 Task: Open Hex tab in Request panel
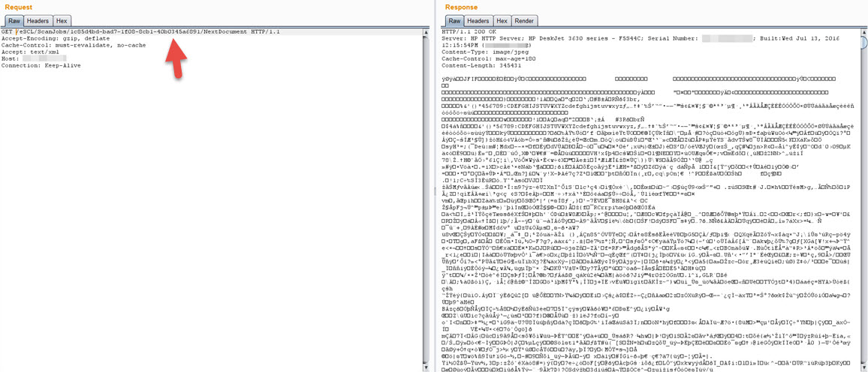pos(62,20)
